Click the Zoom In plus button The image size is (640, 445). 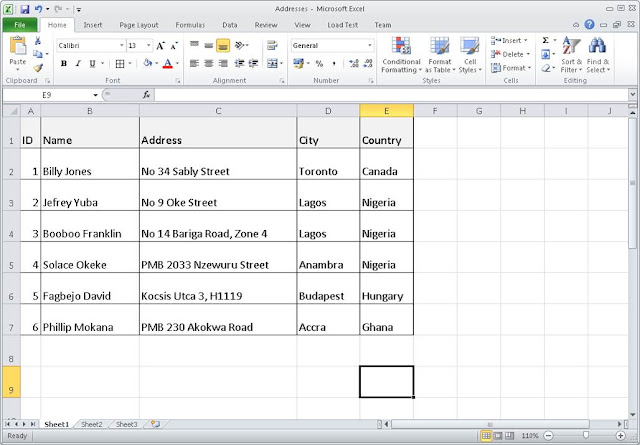[620, 436]
